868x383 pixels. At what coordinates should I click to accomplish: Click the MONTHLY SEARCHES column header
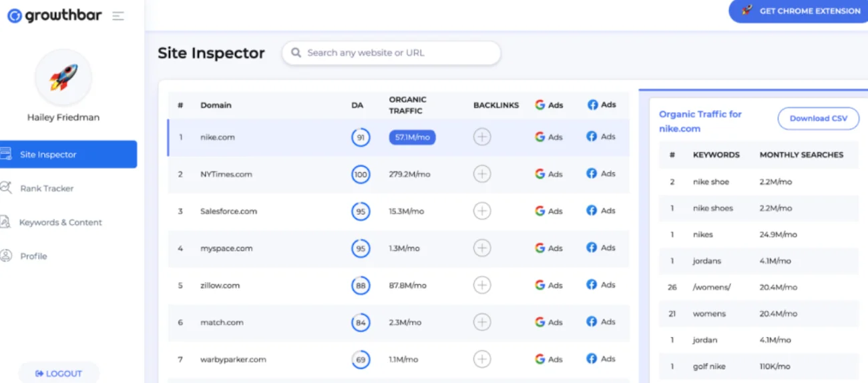[x=801, y=155]
